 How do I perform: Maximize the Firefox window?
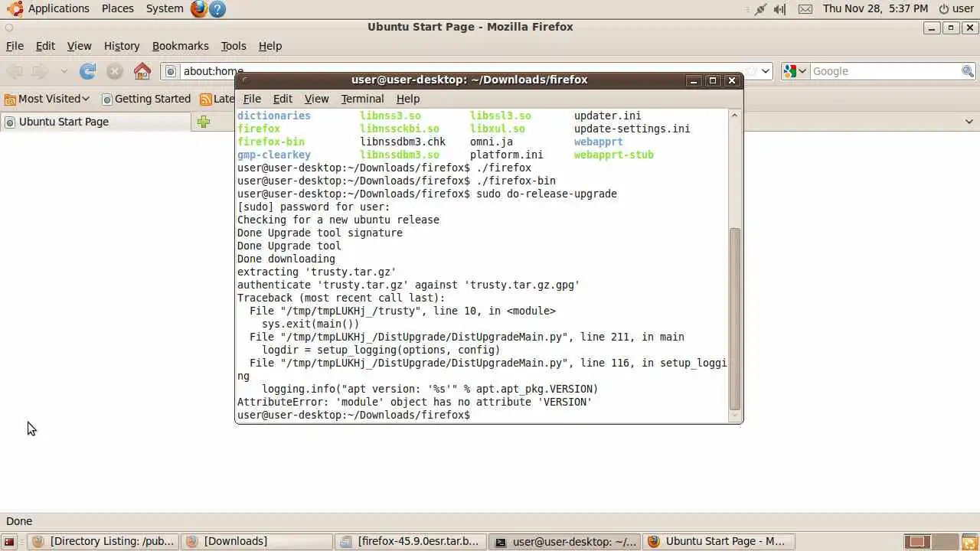point(951,28)
